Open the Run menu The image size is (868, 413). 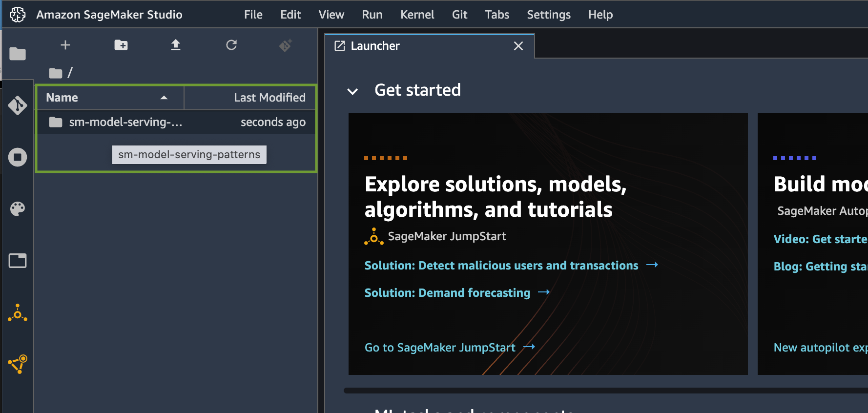372,15
